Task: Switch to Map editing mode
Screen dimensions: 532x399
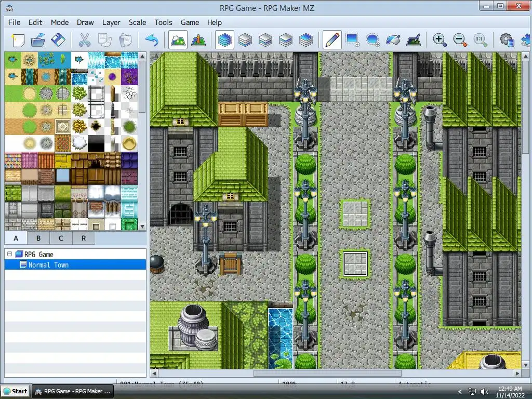Action: point(178,40)
